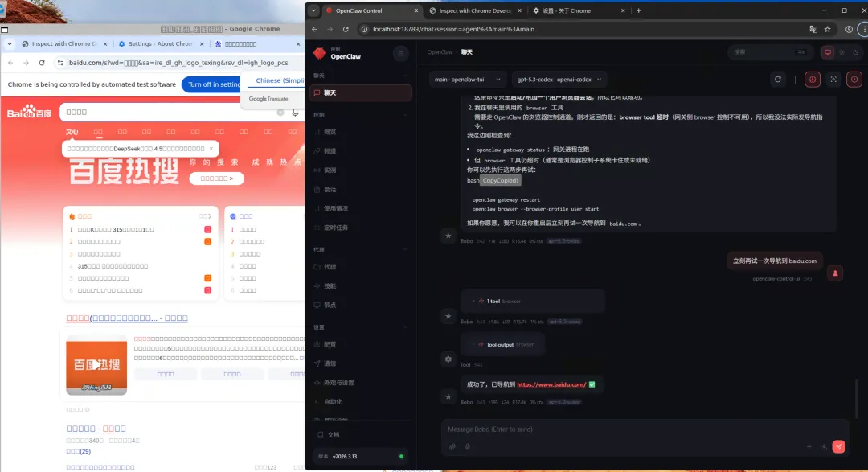The width and height of the screenshot is (868, 472).
Task: Toggle the red clock icon in chat toolbar
Action: pyautogui.click(x=854, y=80)
